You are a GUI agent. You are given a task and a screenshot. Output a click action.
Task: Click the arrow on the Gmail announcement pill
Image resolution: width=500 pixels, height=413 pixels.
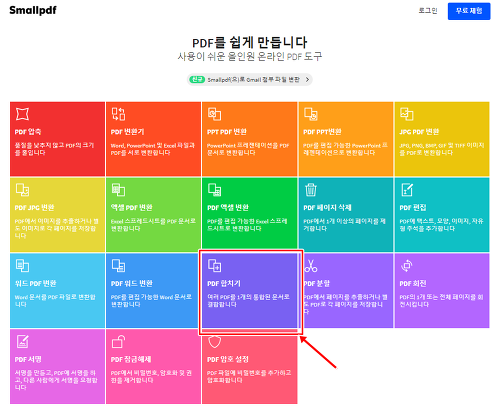click(x=307, y=80)
